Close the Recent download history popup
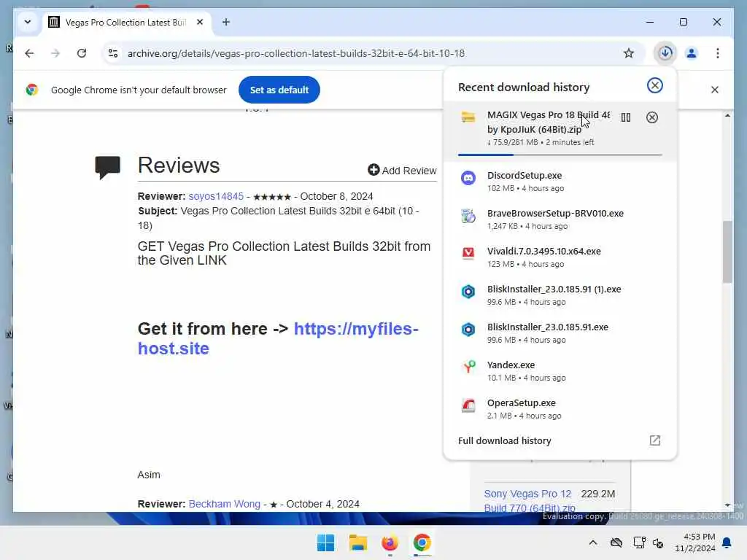The image size is (747, 560). (654, 85)
